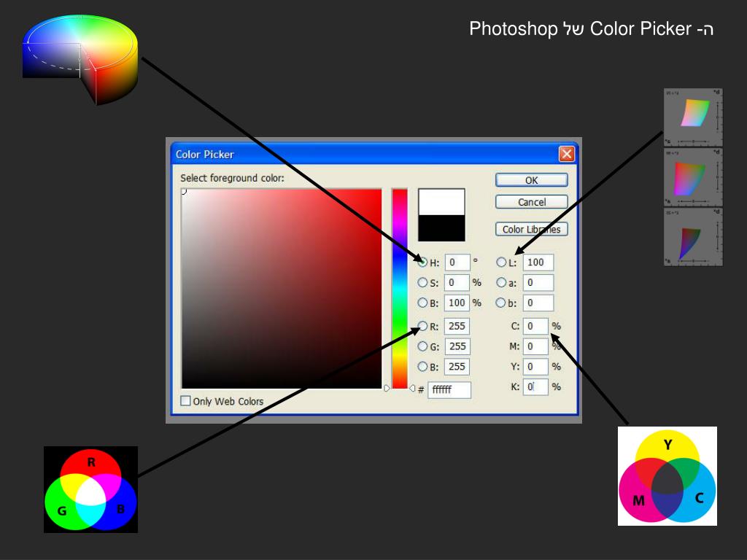This screenshot has height=560, width=747.
Task: Click the Color Picker title bar text
Action: tap(205, 155)
